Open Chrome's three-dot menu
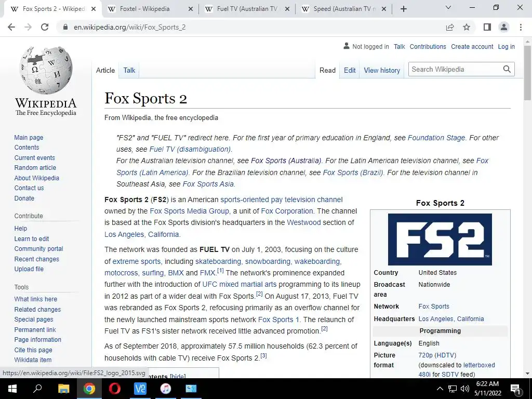Viewport: 532px width, 399px height. tap(521, 27)
